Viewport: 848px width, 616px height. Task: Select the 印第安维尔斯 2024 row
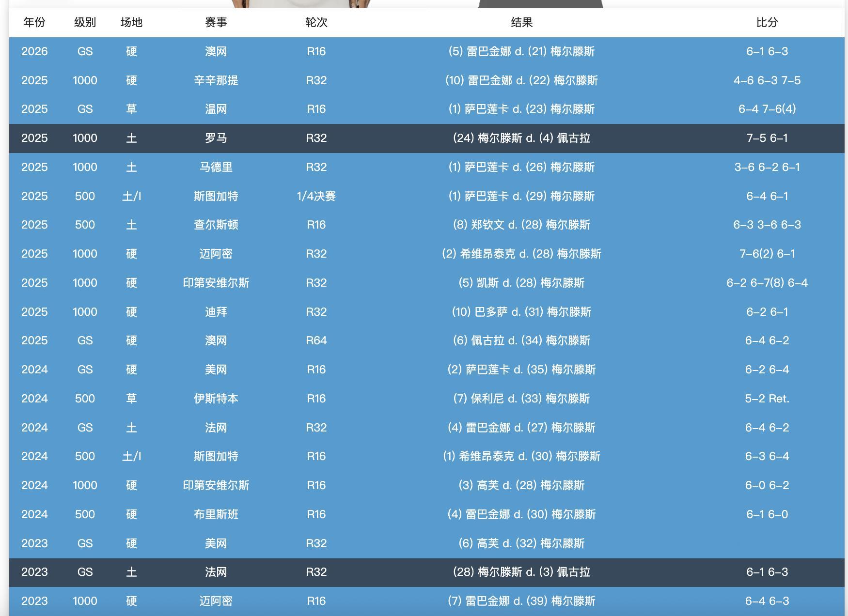[424, 485]
